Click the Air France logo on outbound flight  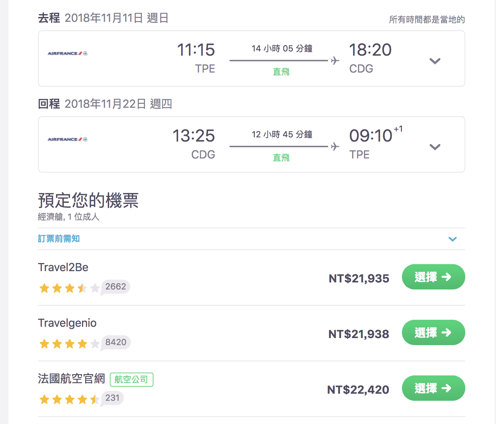pyautogui.click(x=67, y=54)
